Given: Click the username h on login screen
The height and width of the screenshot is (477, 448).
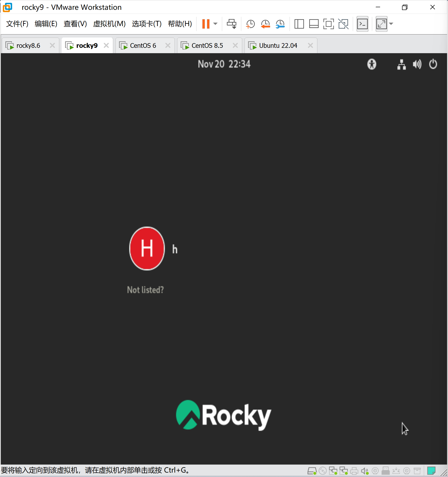Looking at the screenshot, I should [x=175, y=249].
